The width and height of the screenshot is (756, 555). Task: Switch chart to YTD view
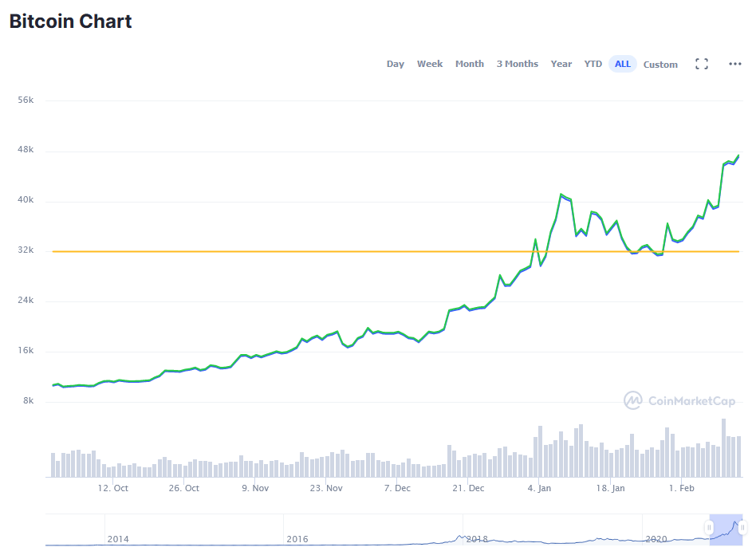pos(593,65)
